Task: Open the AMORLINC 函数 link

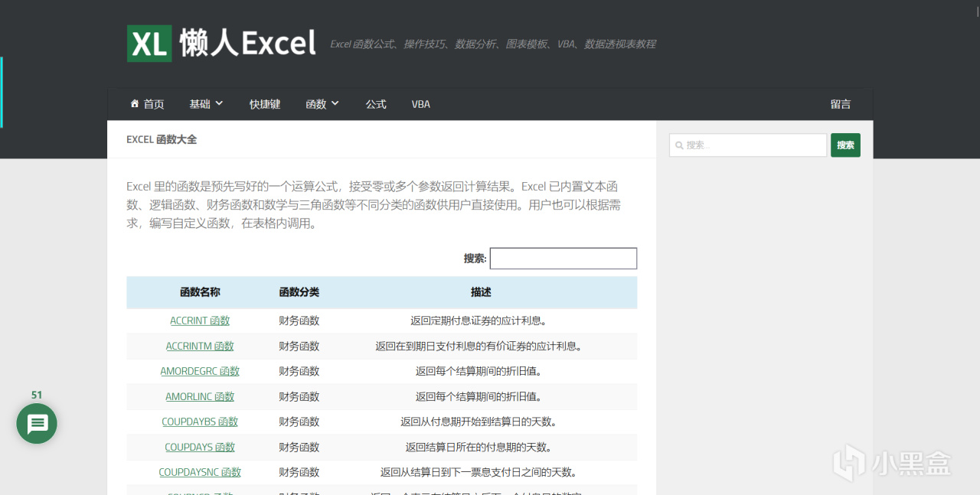Action: [x=200, y=396]
